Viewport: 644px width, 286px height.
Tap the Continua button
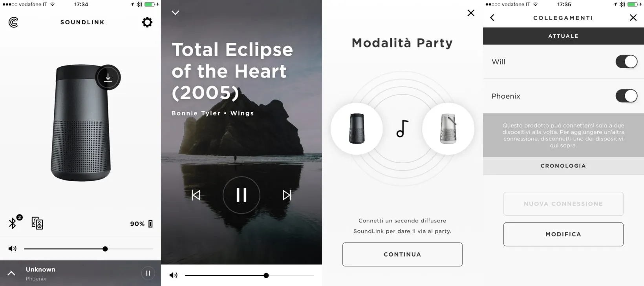(402, 255)
